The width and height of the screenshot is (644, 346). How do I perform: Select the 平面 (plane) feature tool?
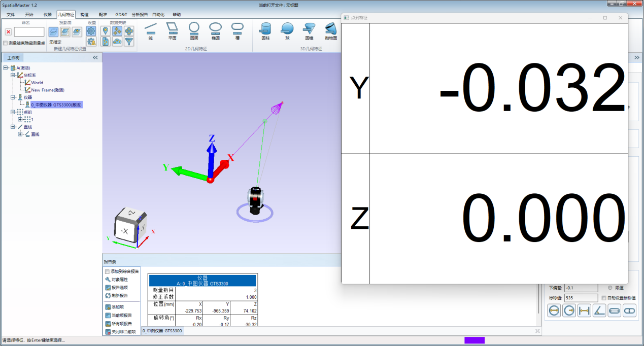[172, 30]
